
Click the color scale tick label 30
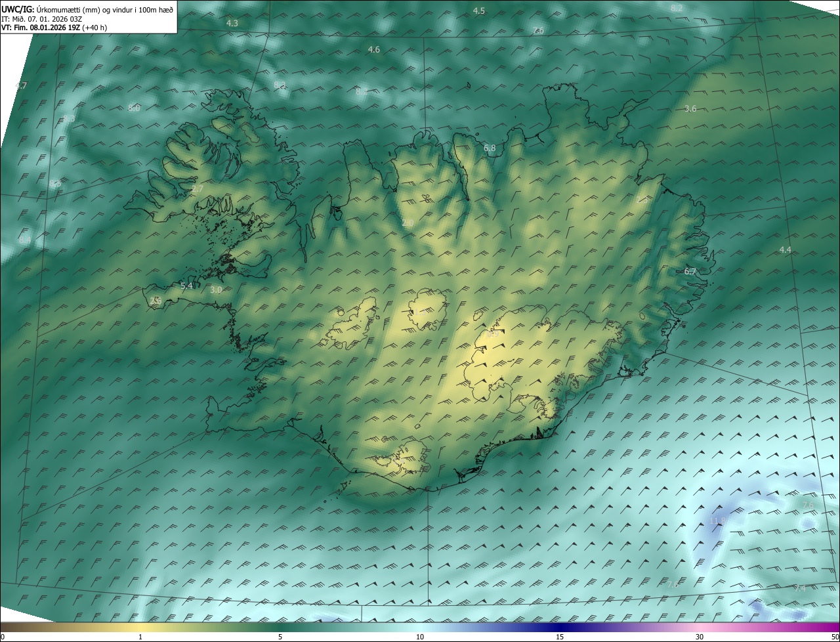click(x=700, y=637)
